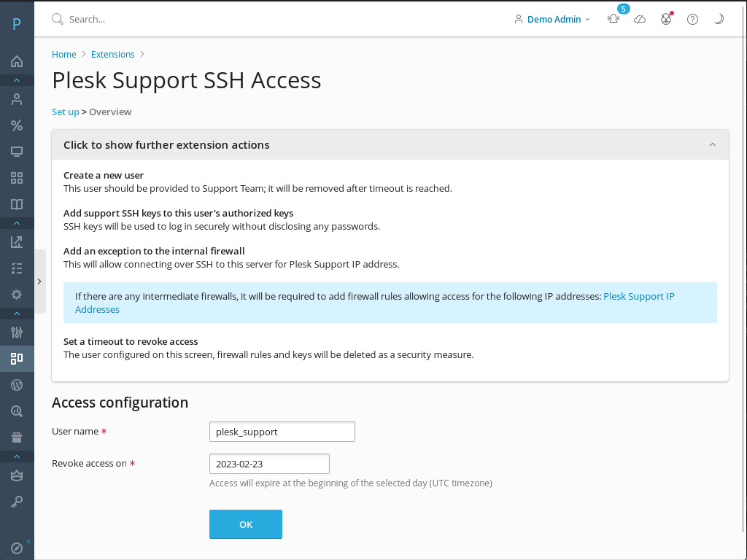This screenshot has width=747, height=560.
Task: Click the cloud backup icon in header
Action: [639, 19]
